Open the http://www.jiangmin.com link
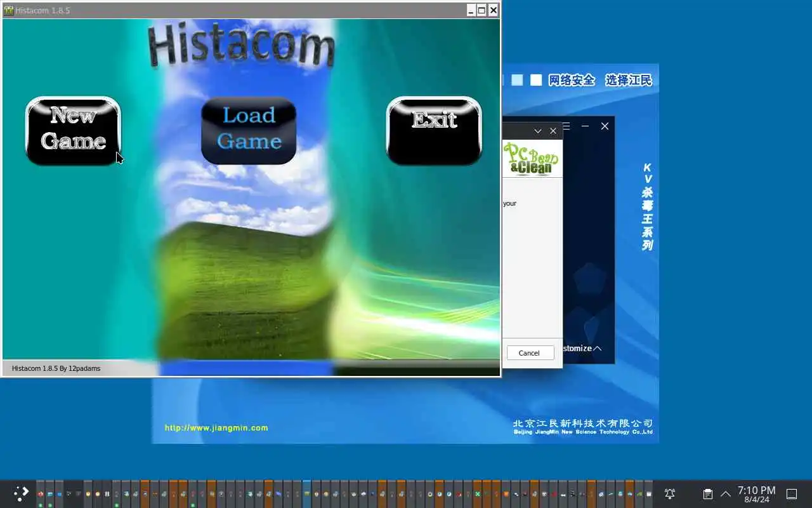 click(216, 428)
